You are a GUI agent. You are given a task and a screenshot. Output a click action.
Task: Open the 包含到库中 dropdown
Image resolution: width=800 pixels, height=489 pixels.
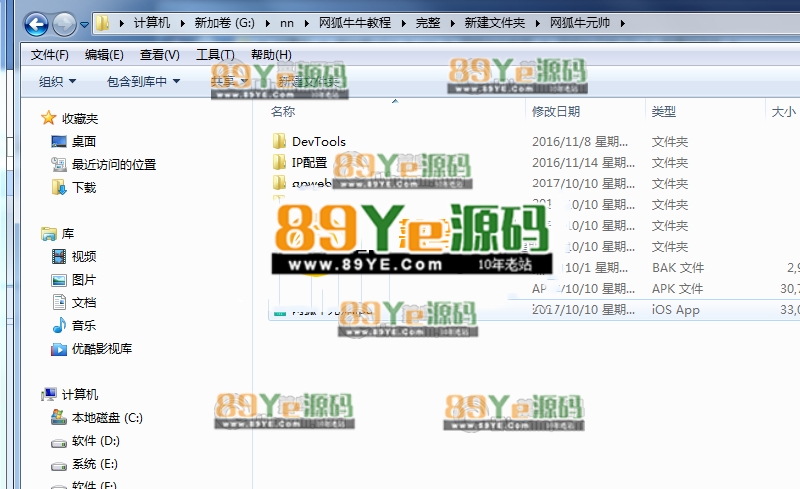click(x=143, y=81)
